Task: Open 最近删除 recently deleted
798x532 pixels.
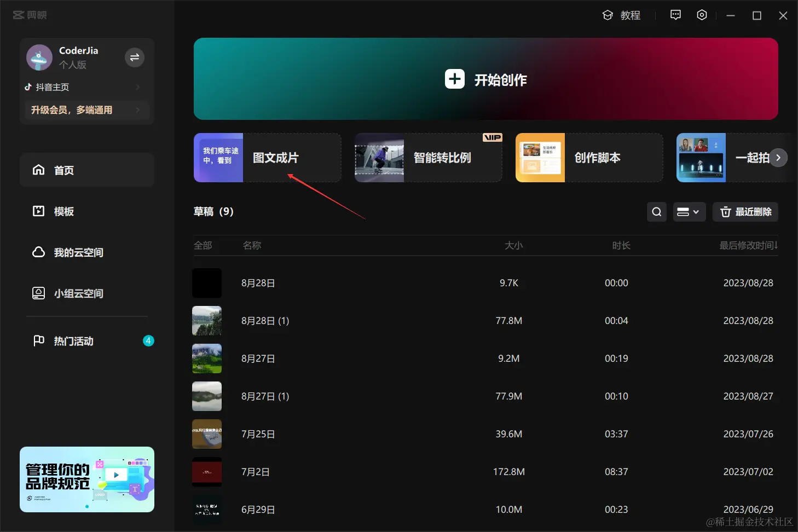Action: point(745,212)
